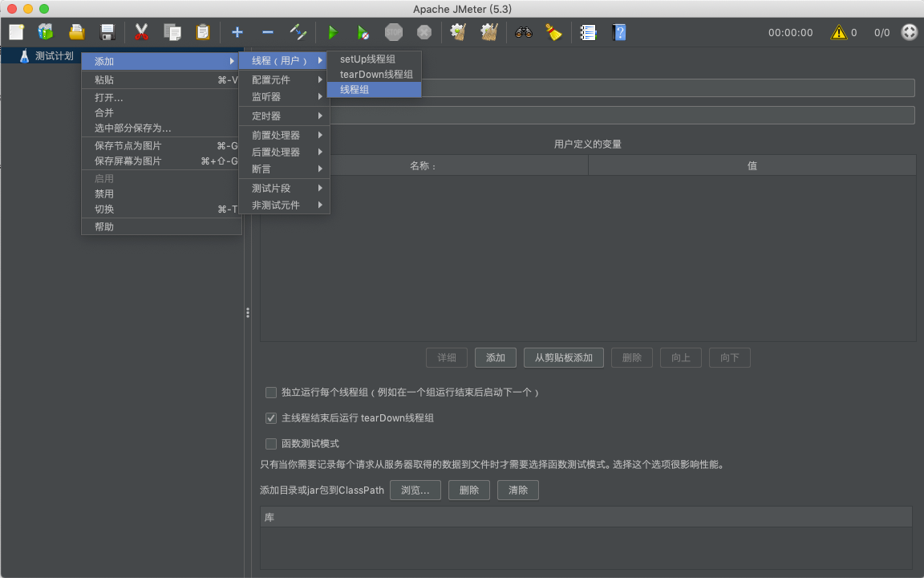Expand 后置处理器 submenu
This screenshot has height=578, width=924.
[284, 153]
